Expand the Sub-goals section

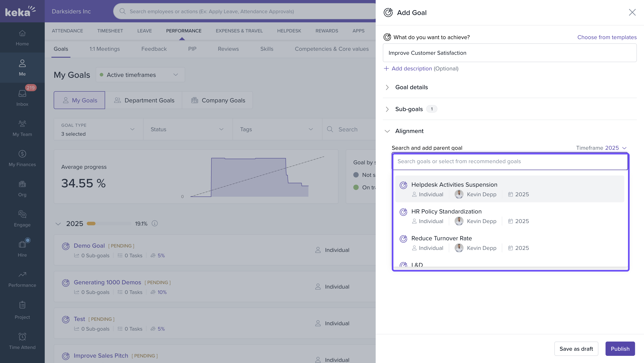(x=409, y=109)
